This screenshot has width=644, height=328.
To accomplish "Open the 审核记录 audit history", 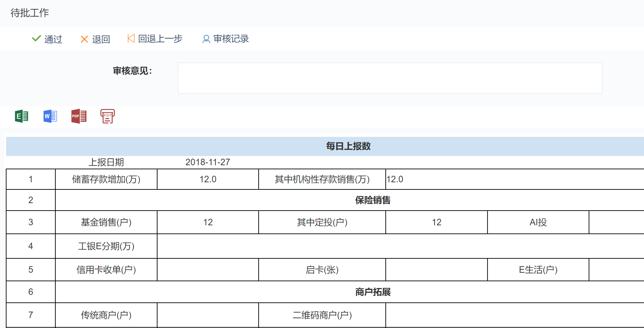I will (225, 39).
